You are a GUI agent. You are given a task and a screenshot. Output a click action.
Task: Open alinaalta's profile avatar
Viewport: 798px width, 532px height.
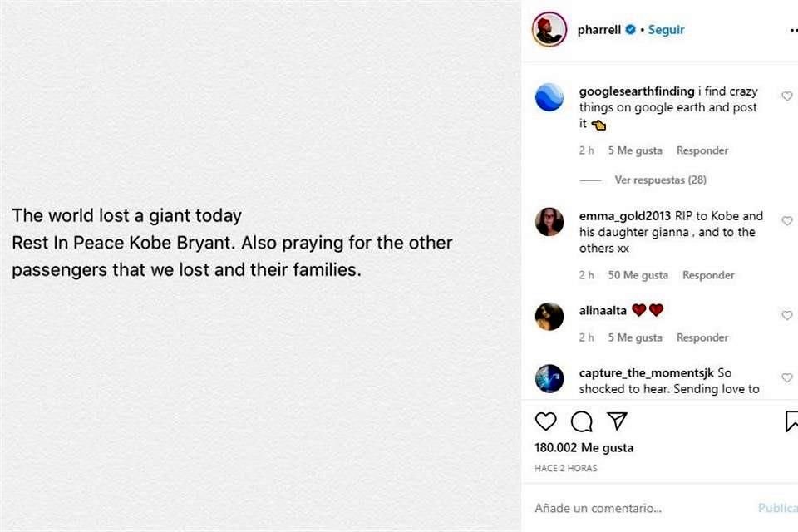pyautogui.click(x=549, y=315)
